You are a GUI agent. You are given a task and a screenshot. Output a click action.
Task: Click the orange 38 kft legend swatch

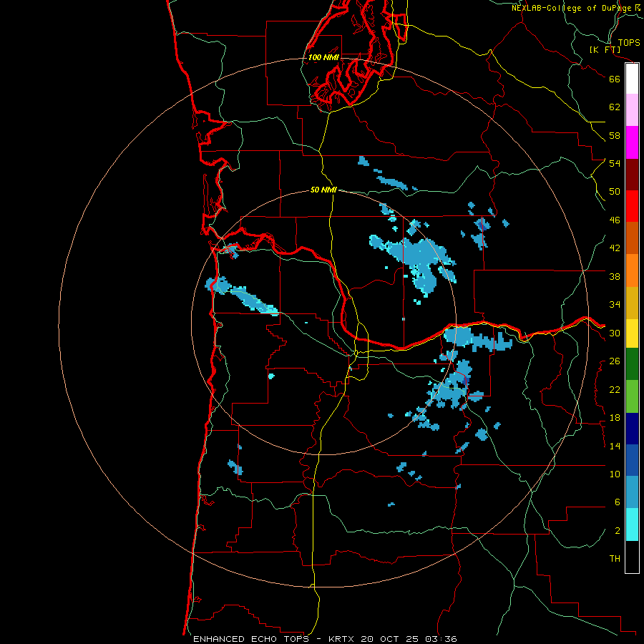click(632, 270)
